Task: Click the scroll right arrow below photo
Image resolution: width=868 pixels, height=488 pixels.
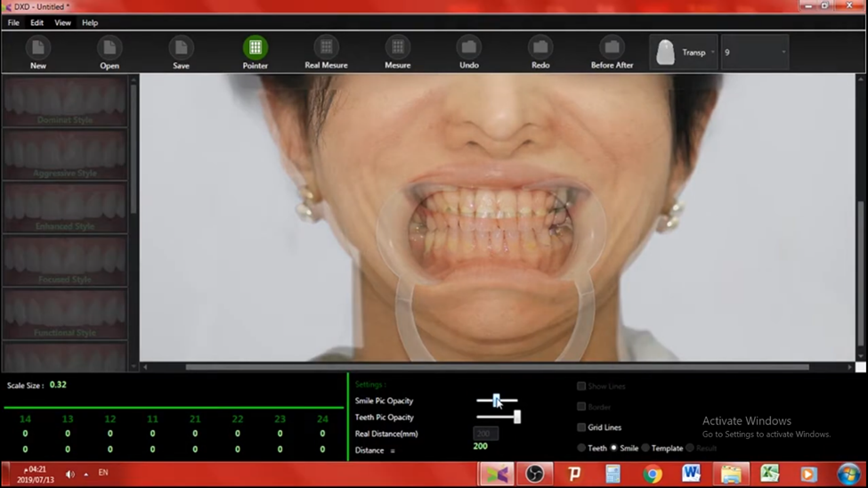Action: pos(849,367)
